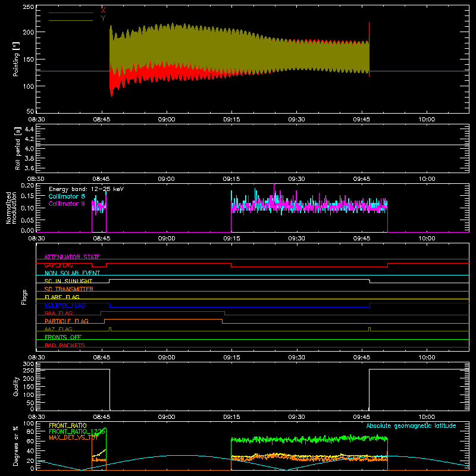Select the PARTICLE_FLAG label

67,321
